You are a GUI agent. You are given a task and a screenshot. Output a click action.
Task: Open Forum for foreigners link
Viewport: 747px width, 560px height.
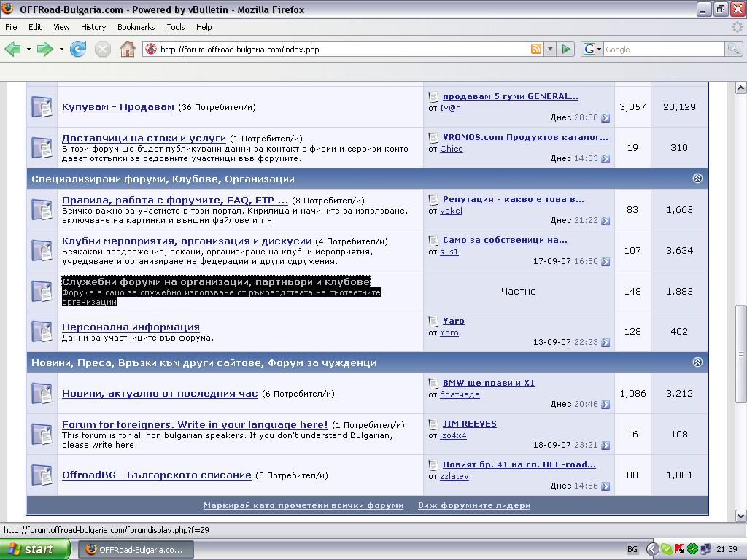(x=194, y=424)
